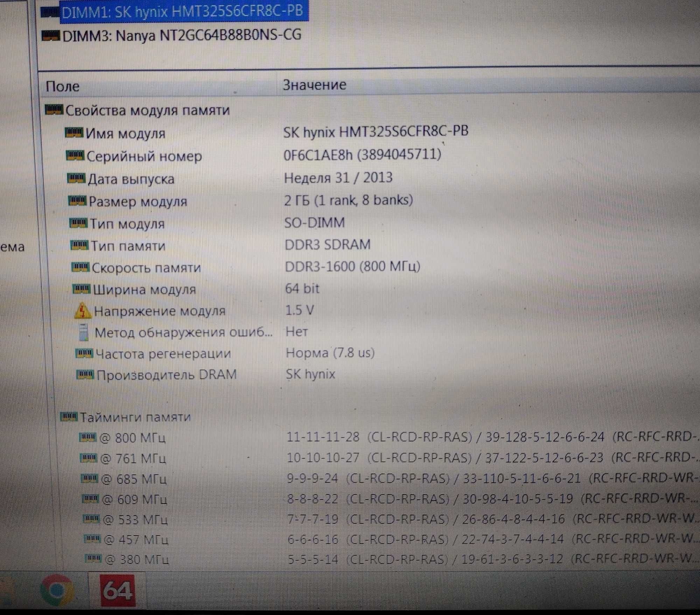The height and width of the screenshot is (615, 700).
Task: Open the AIDA64 taskbar icon
Action: (x=118, y=591)
